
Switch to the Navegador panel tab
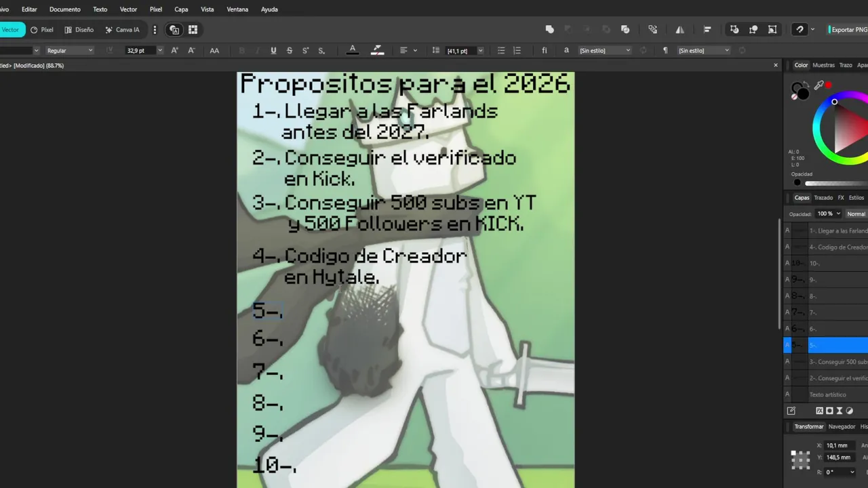click(x=842, y=427)
